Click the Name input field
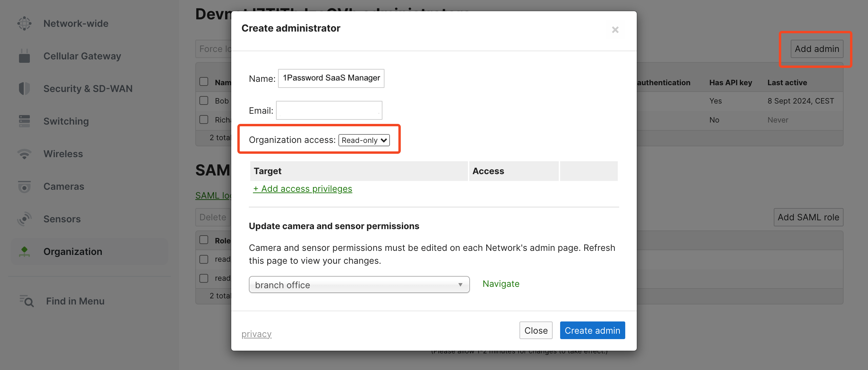The width and height of the screenshot is (868, 370). 331,78
